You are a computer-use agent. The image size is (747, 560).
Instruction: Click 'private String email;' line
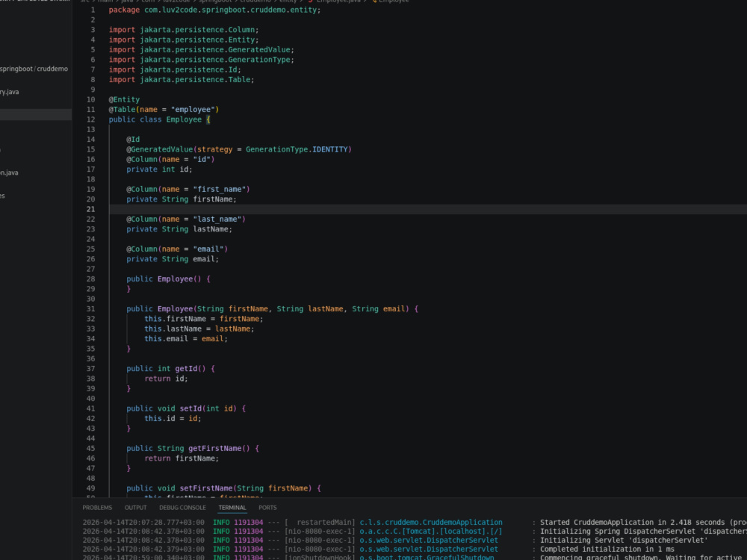tap(173, 259)
